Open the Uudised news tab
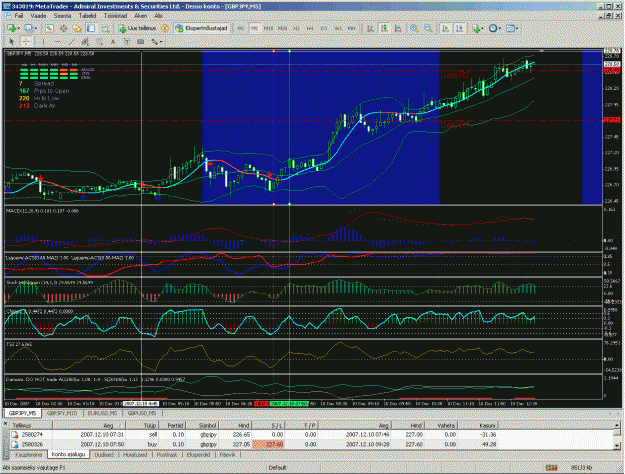 pyautogui.click(x=104, y=455)
